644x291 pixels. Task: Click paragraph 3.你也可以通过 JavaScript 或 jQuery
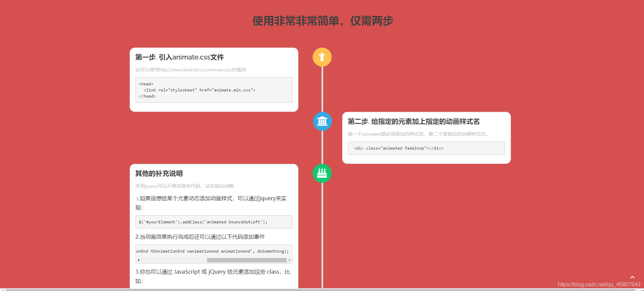213,276
